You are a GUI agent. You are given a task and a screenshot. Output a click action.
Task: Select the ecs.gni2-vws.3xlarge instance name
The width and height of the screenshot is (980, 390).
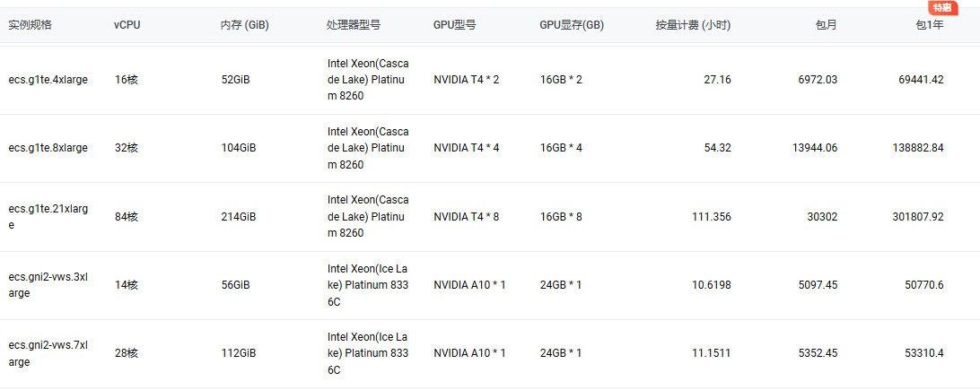[48, 285]
